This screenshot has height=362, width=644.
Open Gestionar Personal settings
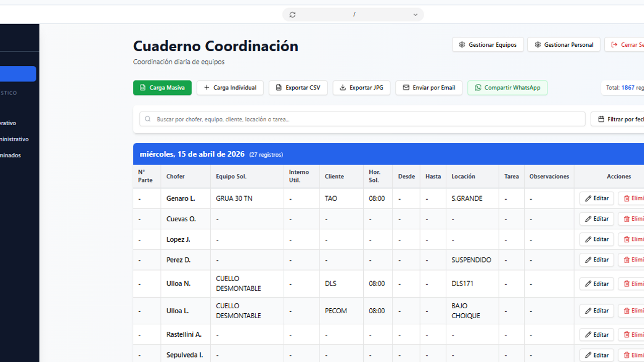coord(563,45)
